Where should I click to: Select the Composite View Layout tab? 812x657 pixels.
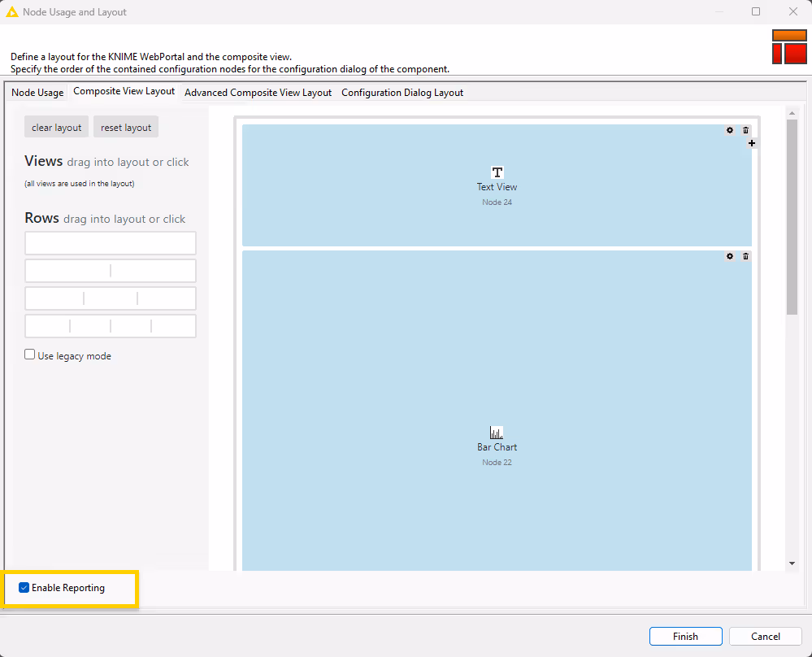tap(124, 91)
